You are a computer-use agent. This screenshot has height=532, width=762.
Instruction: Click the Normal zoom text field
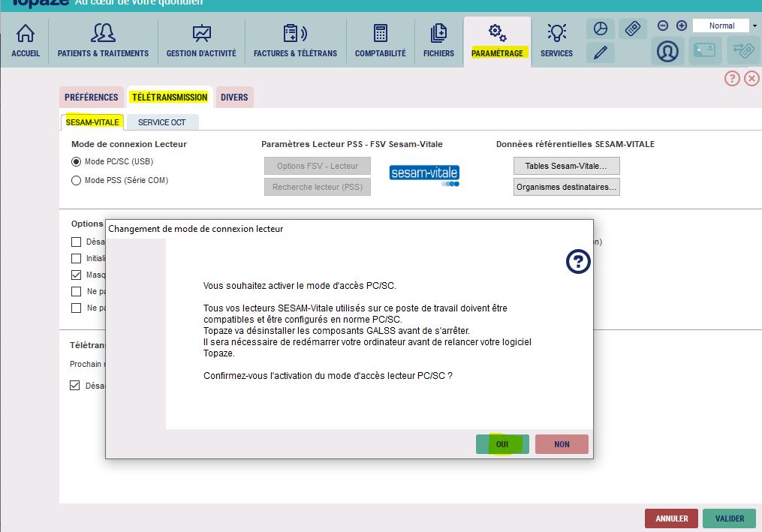[x=721, y=26]
